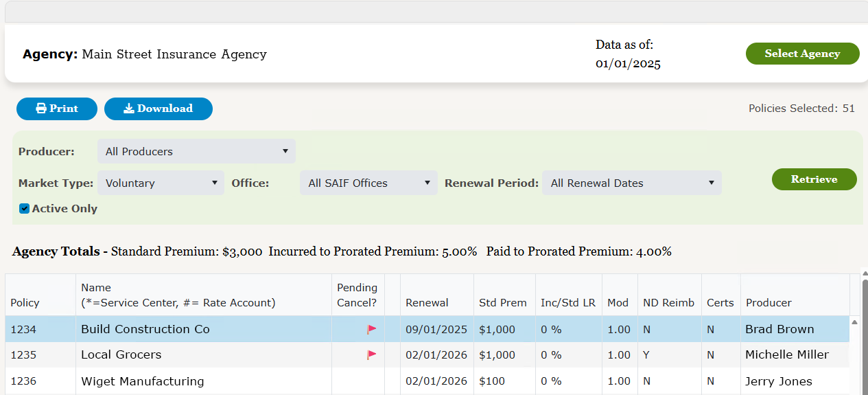868x395 pixels.
Task: Expand the Market Type dropdown
Action: tap(161, 183)
